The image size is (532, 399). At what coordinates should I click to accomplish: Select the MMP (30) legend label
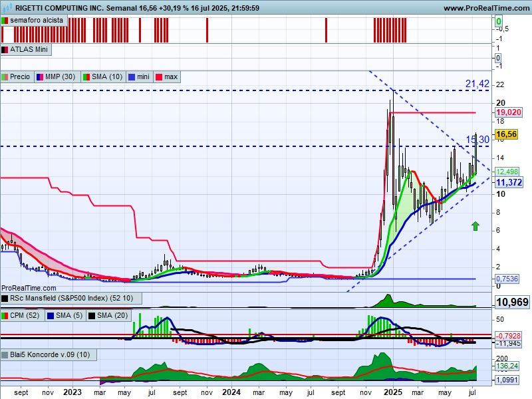point(57,77)
